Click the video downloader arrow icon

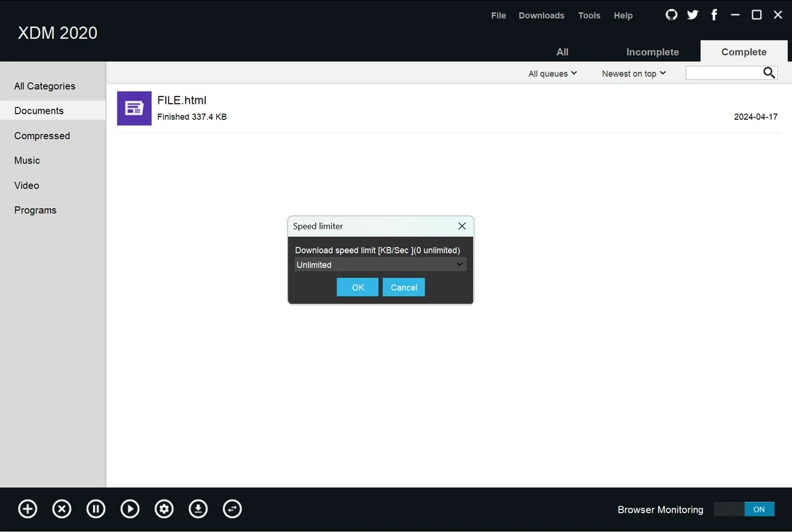198,509
